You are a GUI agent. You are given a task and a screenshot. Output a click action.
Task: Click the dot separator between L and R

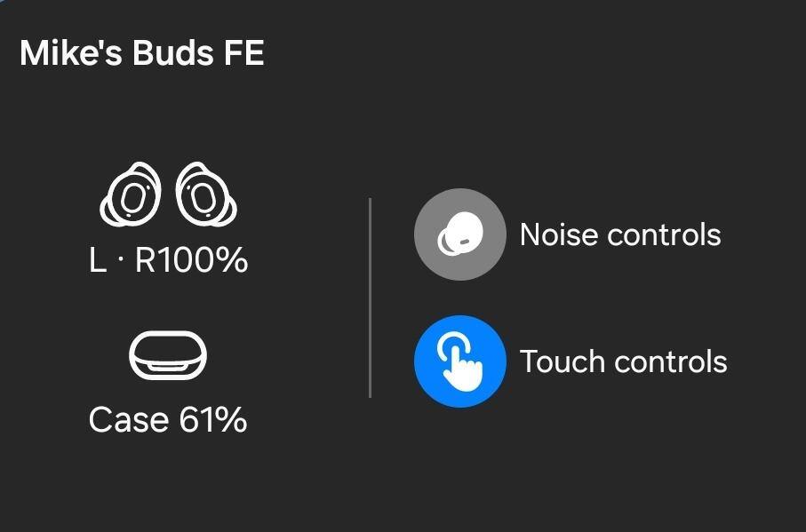pyautogui.click(x=121, y=260)
